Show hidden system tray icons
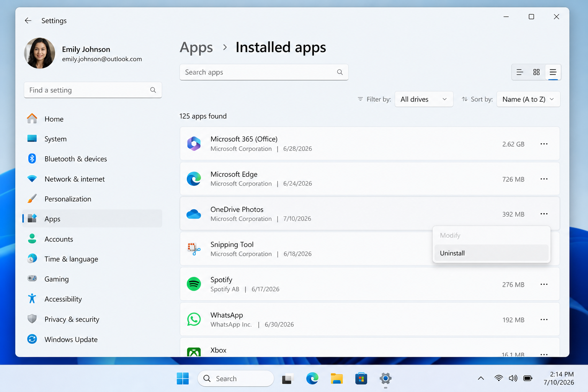Screen dimensions: 588x392 (x=481, y=378)
